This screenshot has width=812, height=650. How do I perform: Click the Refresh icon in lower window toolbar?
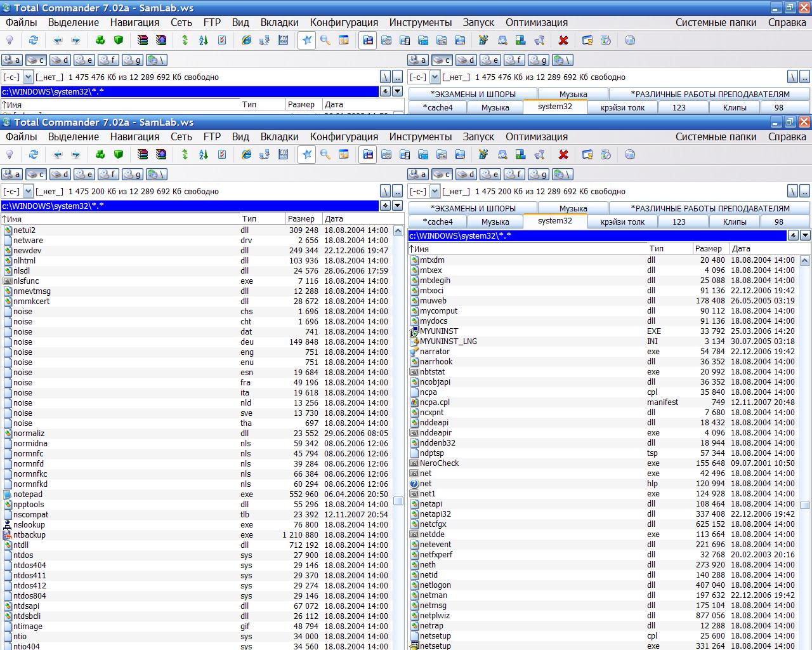point(33,154)
